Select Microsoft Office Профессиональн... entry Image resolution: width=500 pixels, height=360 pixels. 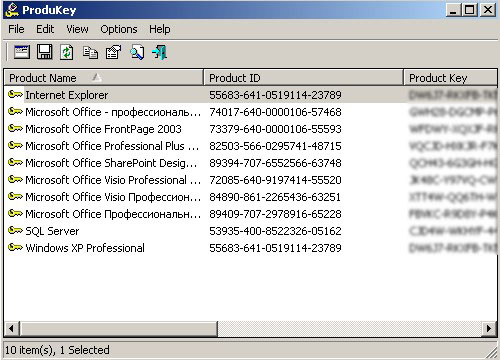coord(251,214)
